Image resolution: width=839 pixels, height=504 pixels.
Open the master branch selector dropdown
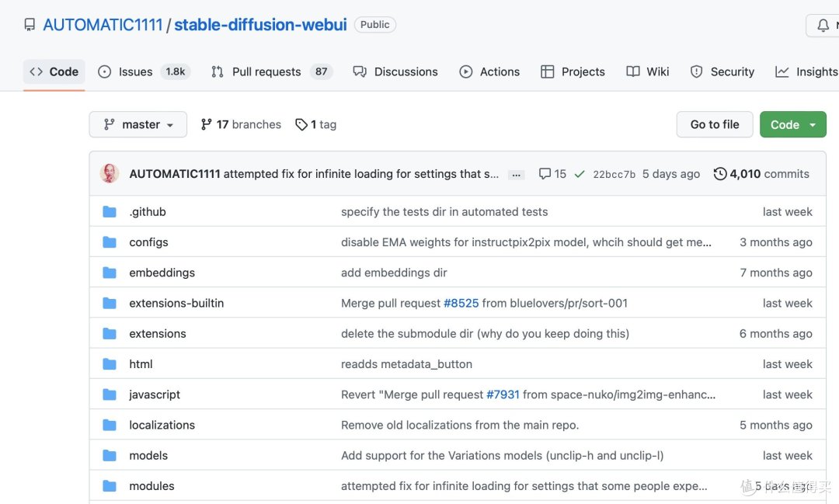point(138,123)
